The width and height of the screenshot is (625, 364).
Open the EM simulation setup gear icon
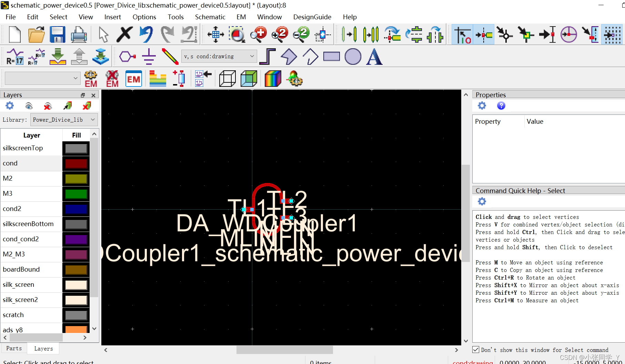pos(91,79)
